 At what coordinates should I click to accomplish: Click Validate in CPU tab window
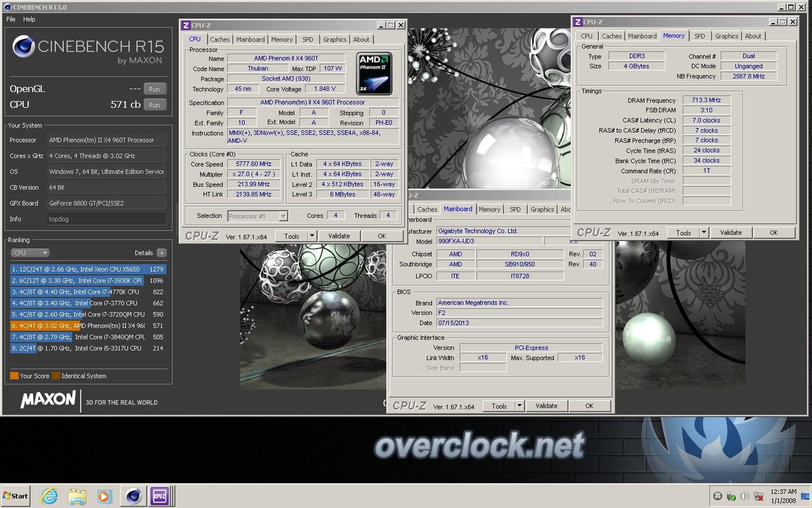point(339,236)
